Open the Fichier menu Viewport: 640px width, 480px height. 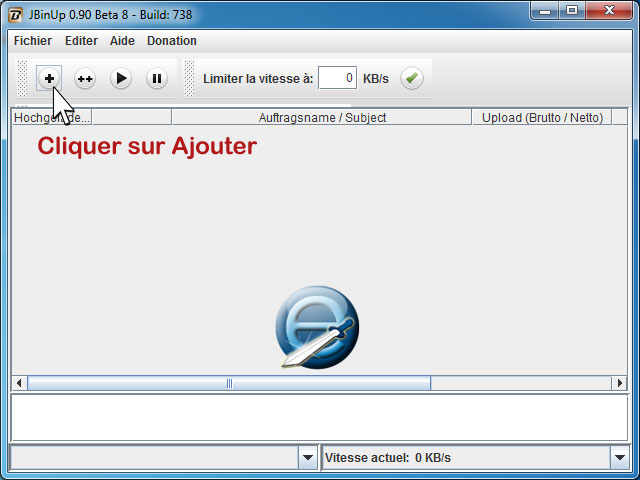click(x=33, y=41)
